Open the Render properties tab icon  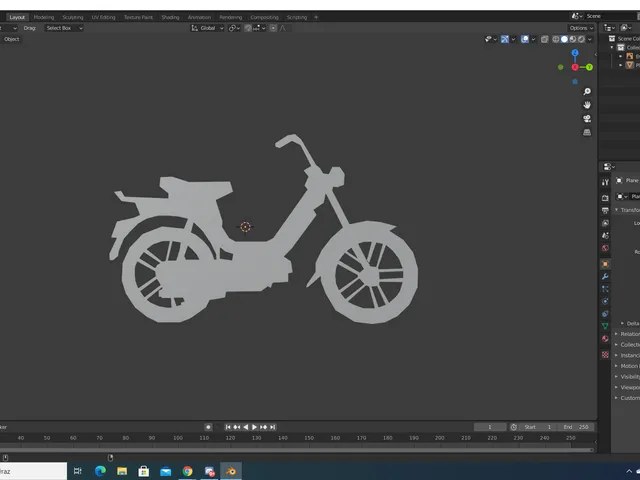(x=605, y=198)
